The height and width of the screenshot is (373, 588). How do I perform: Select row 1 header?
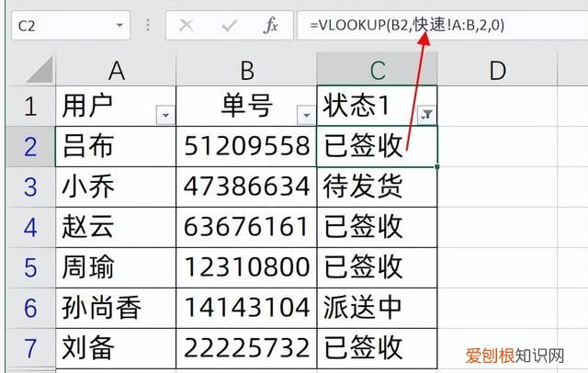pos(30,106)
